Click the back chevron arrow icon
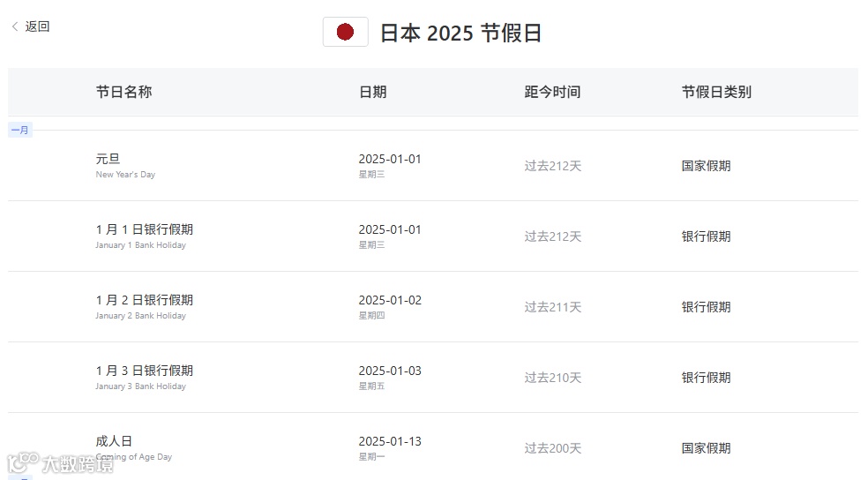Viewport: 868px width, 480px height. pos(15,26)
